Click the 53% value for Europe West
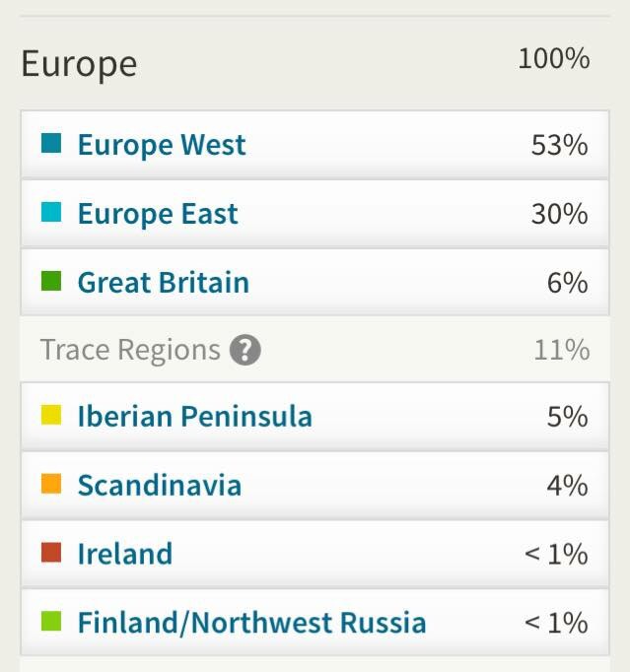Image resolution: width=630 pixels, height=672 pixels. point(559,145)
